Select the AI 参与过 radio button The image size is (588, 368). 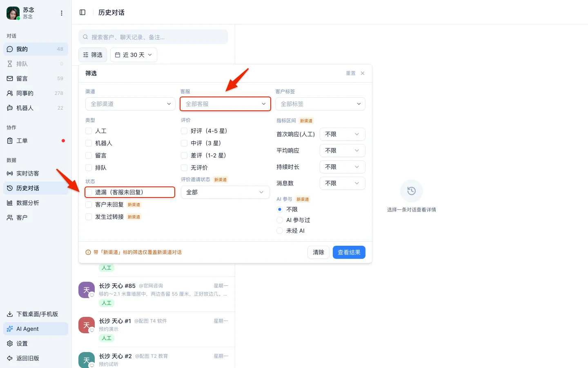(x=280, y=220)
